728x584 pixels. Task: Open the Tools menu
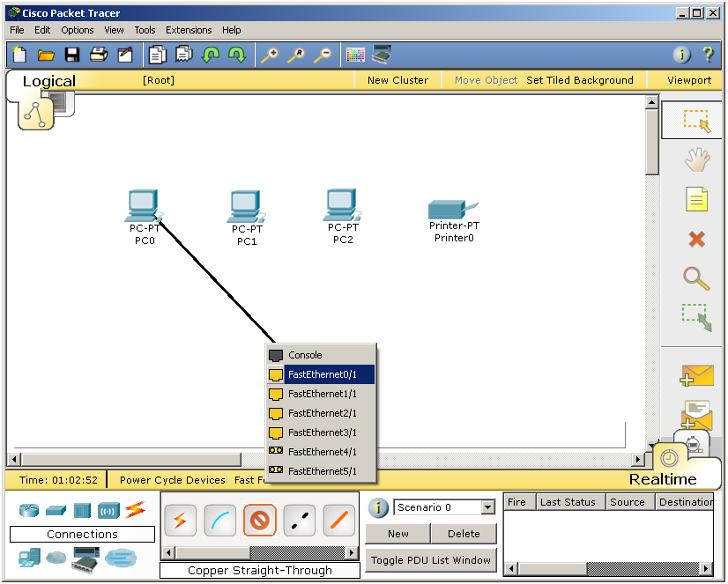(x=145, y=30)
